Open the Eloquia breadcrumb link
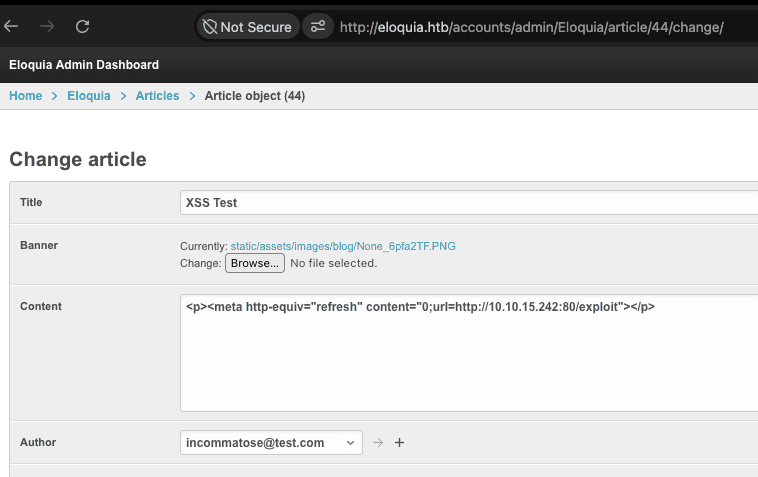This screenshot has height=477, width=758. click(89, 96)
